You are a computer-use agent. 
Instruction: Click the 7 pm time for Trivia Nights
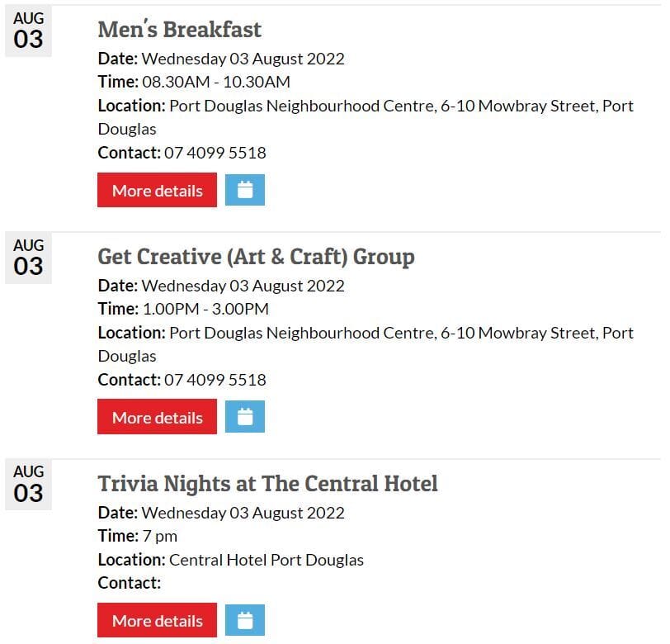click(x=159, y=536)
